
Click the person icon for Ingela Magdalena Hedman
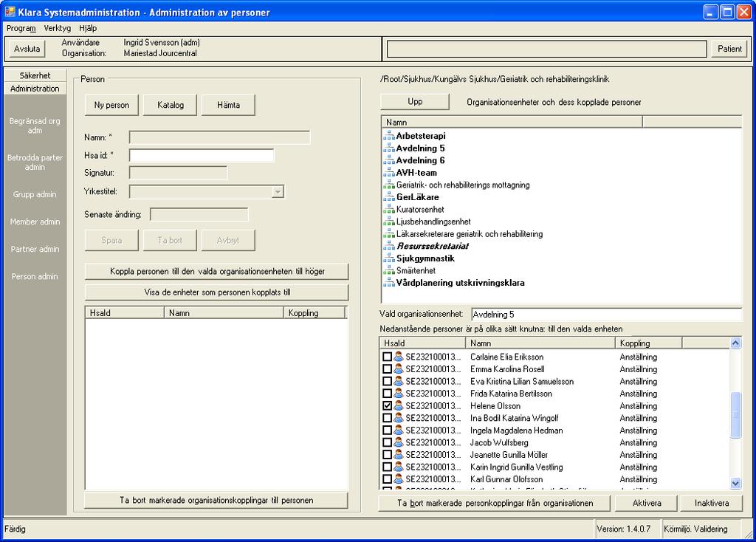398,430
